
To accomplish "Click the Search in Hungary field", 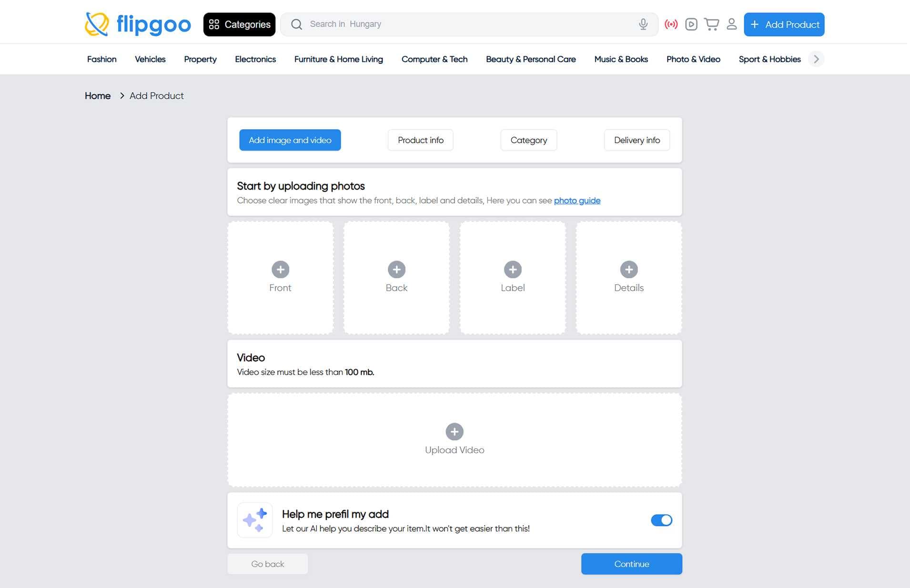I will [x=467, y=24].
